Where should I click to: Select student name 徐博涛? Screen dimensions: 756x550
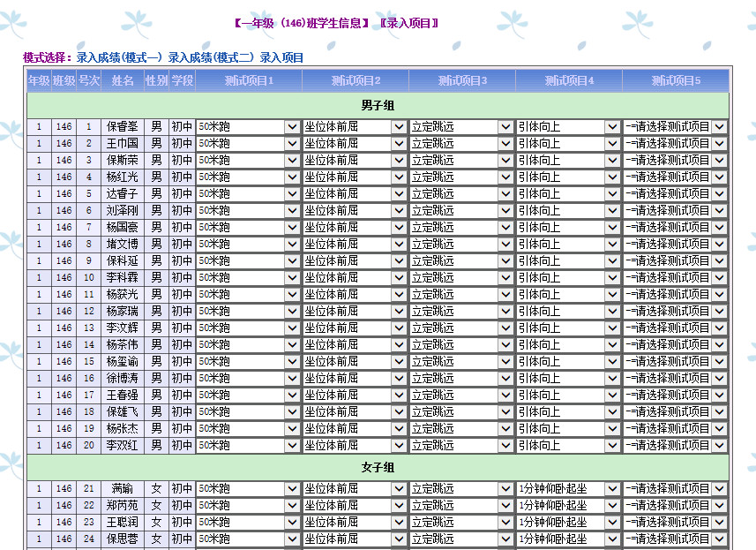coord(123,378)
